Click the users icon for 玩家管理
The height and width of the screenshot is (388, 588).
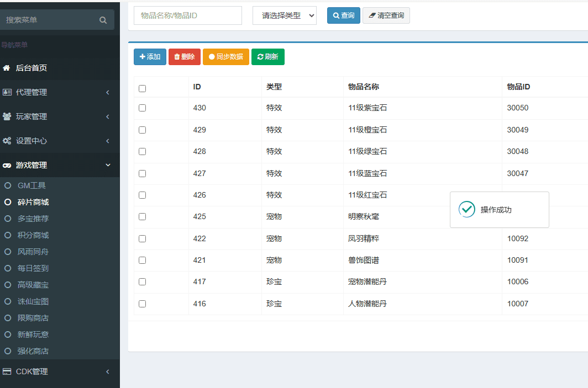click(7, 116)
